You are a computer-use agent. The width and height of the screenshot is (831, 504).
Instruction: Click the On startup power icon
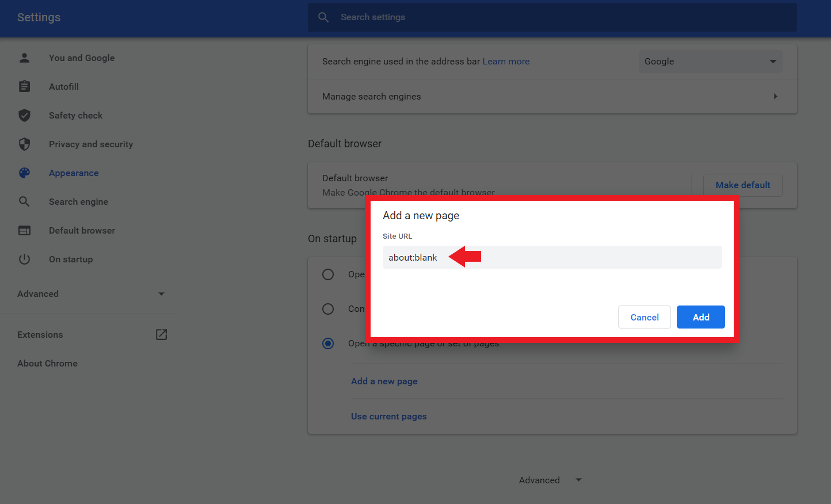[x=24, y=259]
